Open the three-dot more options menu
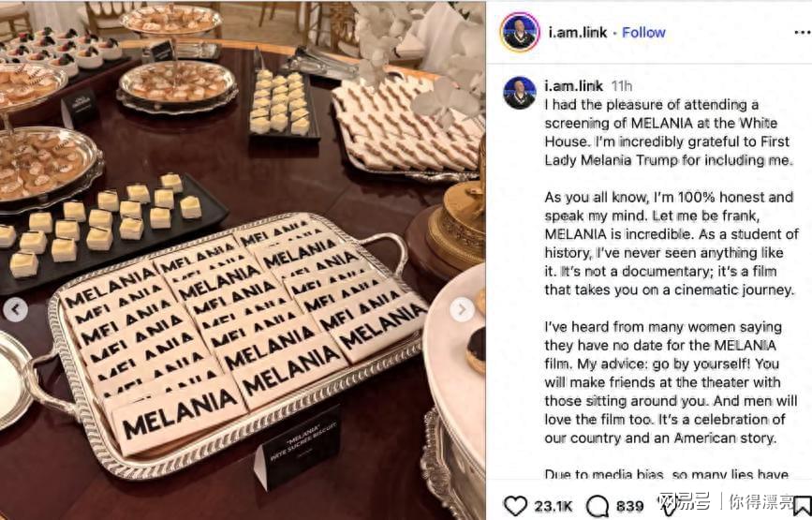 pos(802,33)
